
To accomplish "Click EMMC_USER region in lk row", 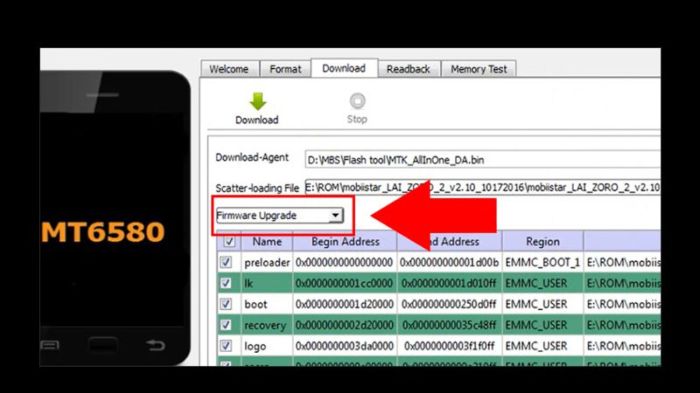I will coord(542,283).
